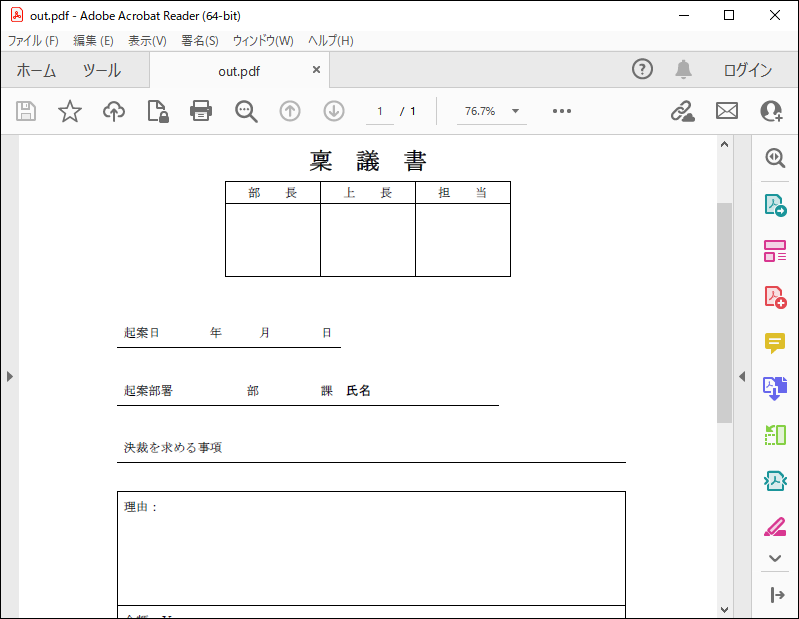Open the find text magnifier
This screenshot has height=619, width=799.
(246, 111)
